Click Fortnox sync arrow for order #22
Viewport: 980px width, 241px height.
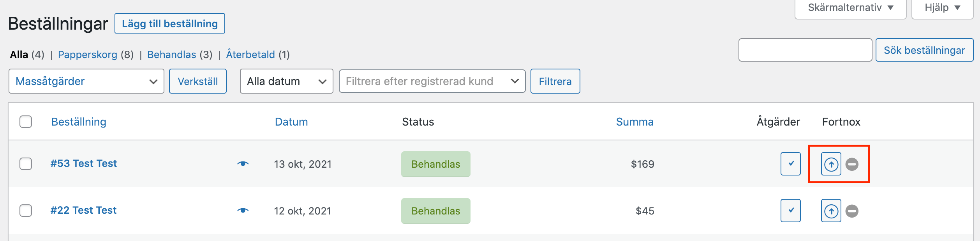(831, 211)
